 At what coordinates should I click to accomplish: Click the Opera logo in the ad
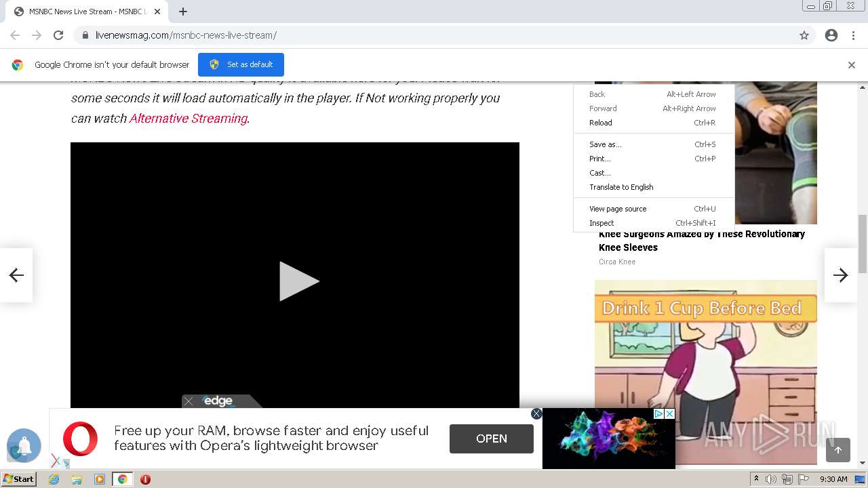click(80, 439)
